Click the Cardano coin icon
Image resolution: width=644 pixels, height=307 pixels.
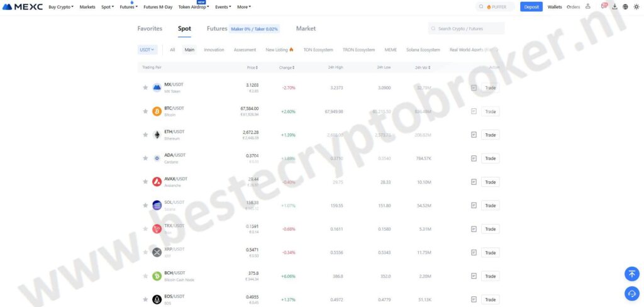pyautogui.click(x=157, y=159)
